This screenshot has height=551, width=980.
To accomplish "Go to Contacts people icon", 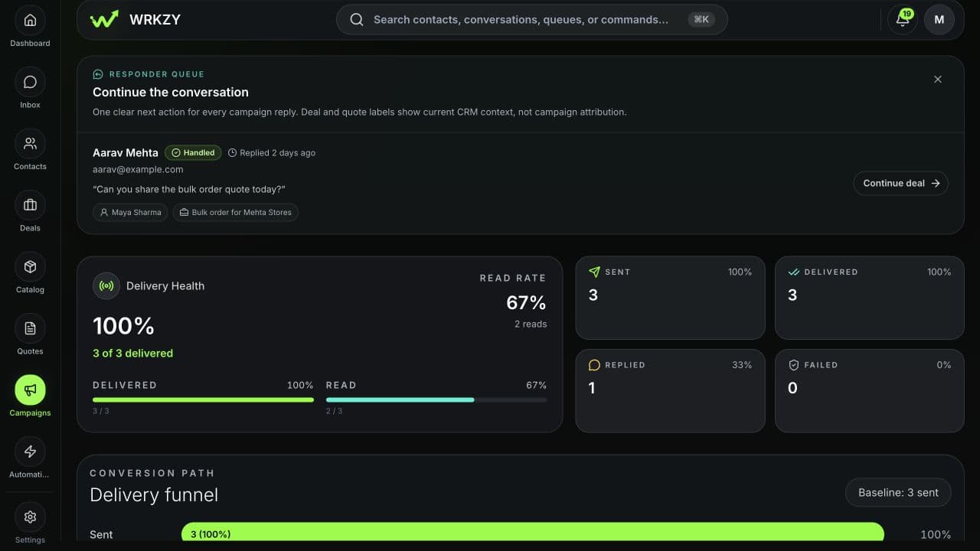I will point(30,143).
